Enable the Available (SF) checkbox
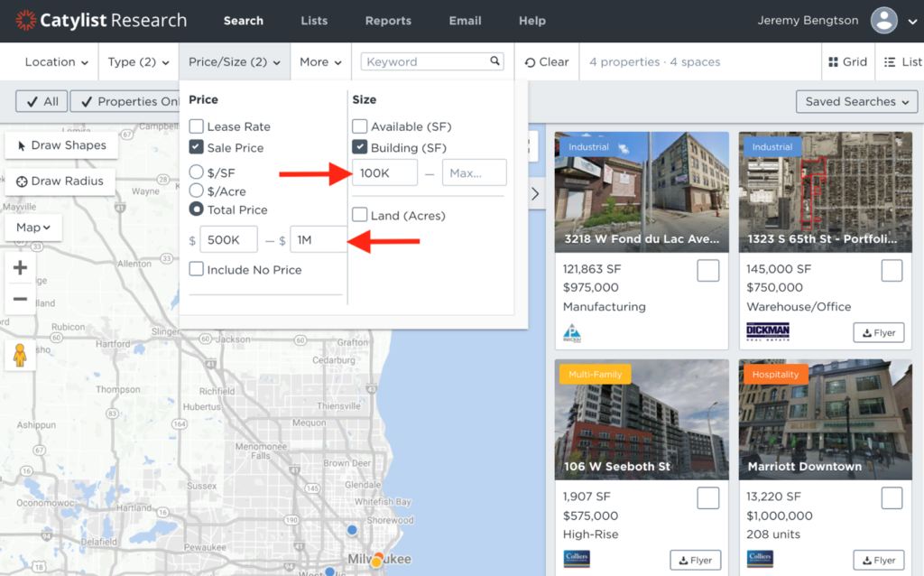Viewport: 924px width, 576px height. pos(359,126)
